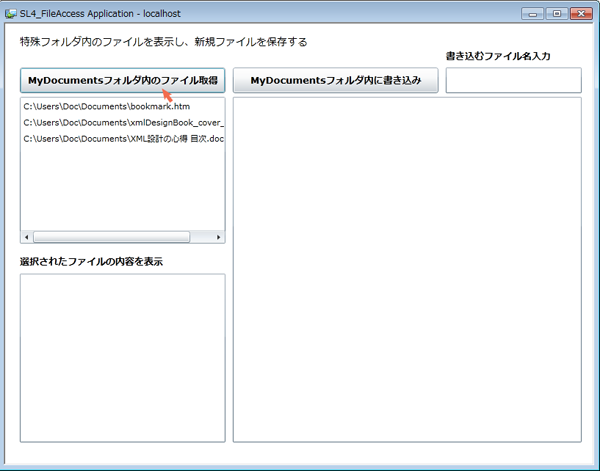Minimize the SL4_FileAccess window
This screenshot has width=600, height=471.
532,14
